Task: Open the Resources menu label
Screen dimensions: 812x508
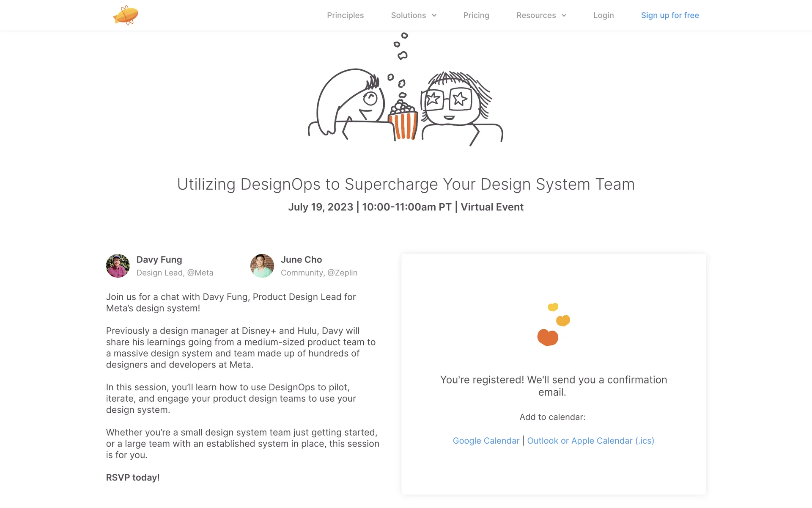Action: coord(536,15)
